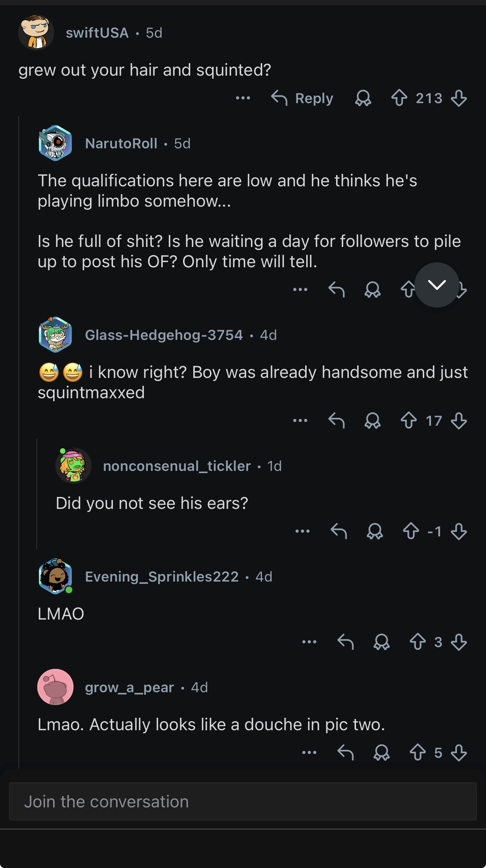Screen dimensions: 486x868
Task: Upvote Glass-Hedgehog-3754's squintmaxxed comment
Action: point(408,420)
